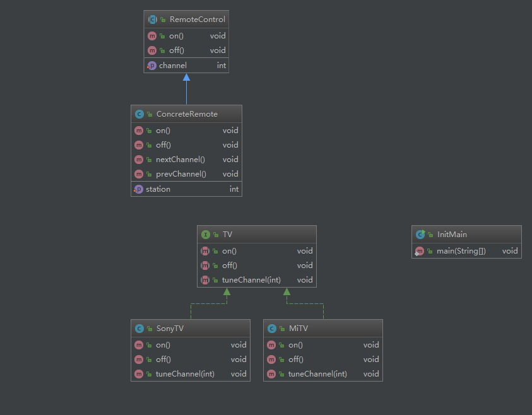Select the RemoteControl class header text

(197, 20)
